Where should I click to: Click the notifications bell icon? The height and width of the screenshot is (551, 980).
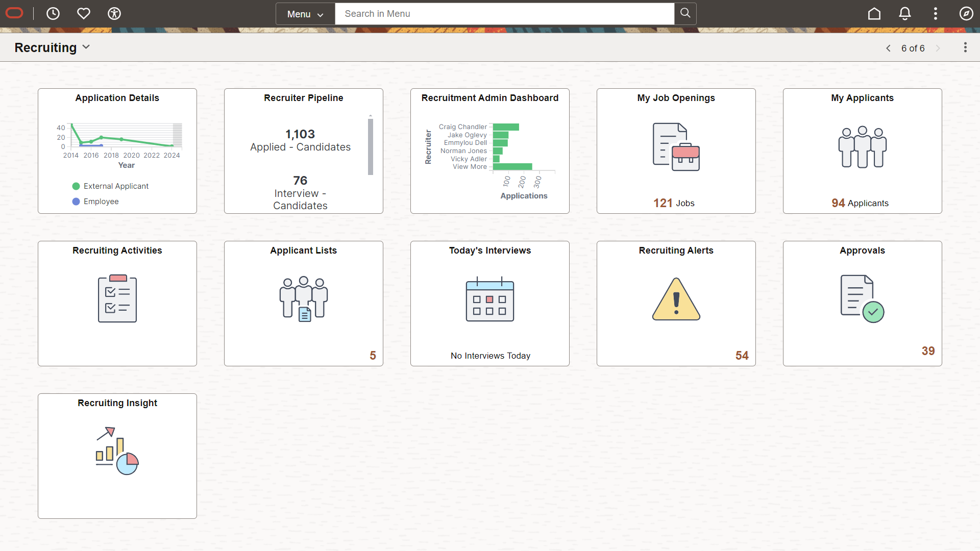point(904,13)
